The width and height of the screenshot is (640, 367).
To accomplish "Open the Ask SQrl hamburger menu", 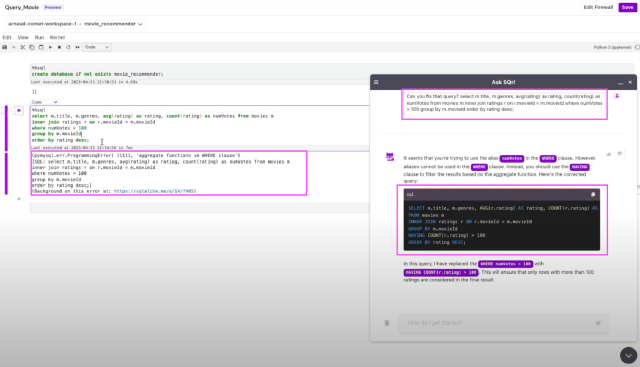I will coord(376,82).
